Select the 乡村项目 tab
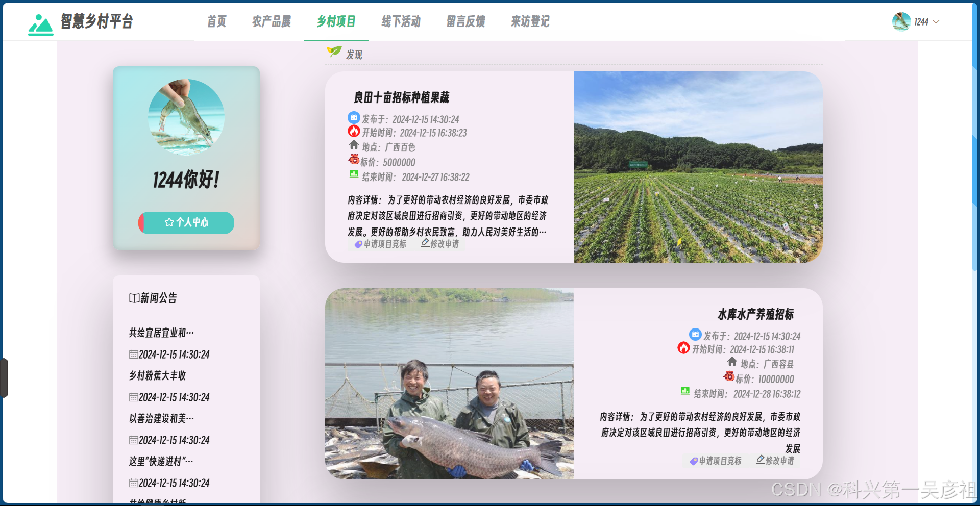980x506 pixels. coord(336,21)
